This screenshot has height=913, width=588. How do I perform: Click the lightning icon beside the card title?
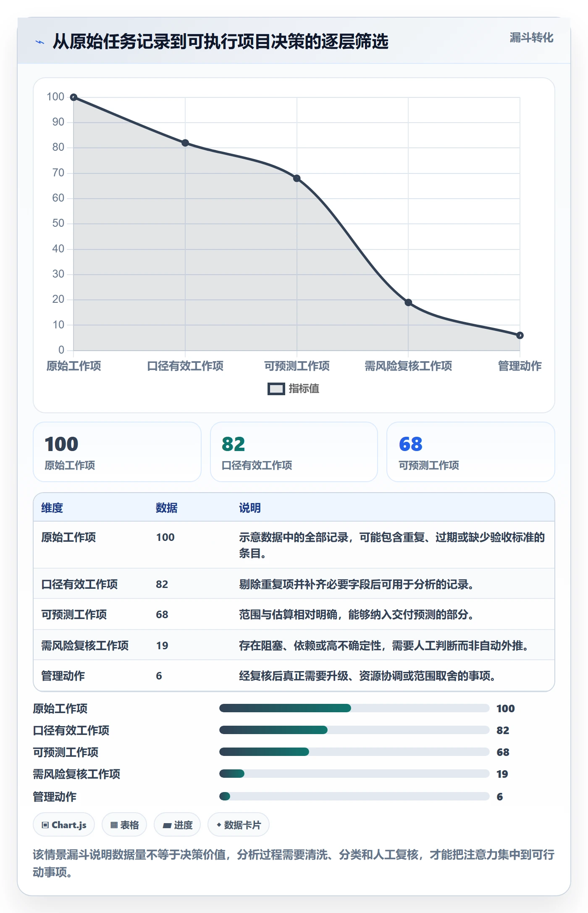coord(40,42)
